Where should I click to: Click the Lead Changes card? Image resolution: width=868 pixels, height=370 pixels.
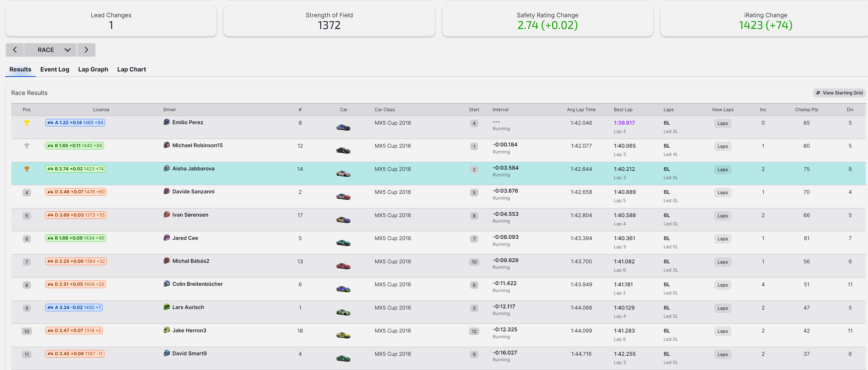click(x=111, y=21)
